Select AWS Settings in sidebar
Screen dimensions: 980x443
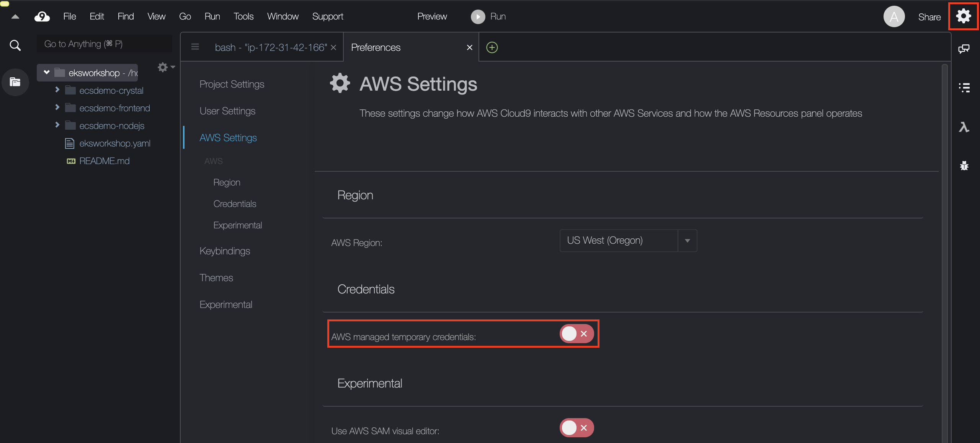[228, 138]
